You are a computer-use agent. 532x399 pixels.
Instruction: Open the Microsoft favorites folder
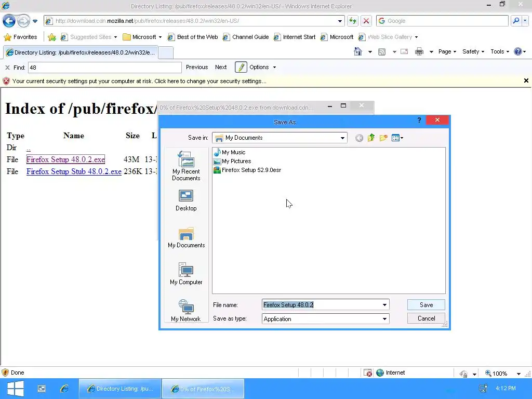point(142,37)
